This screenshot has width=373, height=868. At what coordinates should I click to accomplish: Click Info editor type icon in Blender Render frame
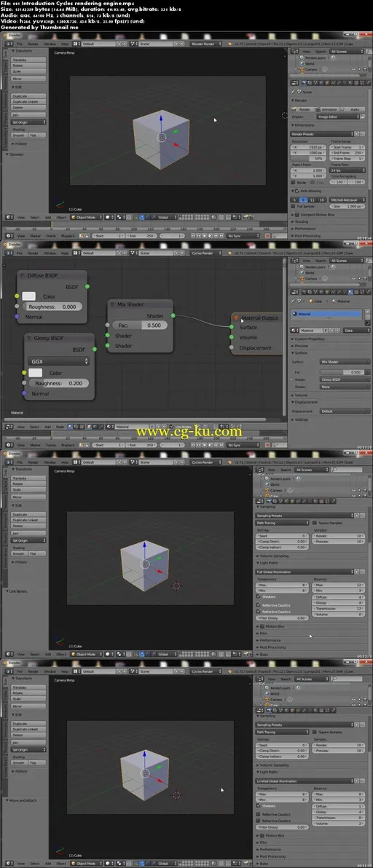[8, 43]
